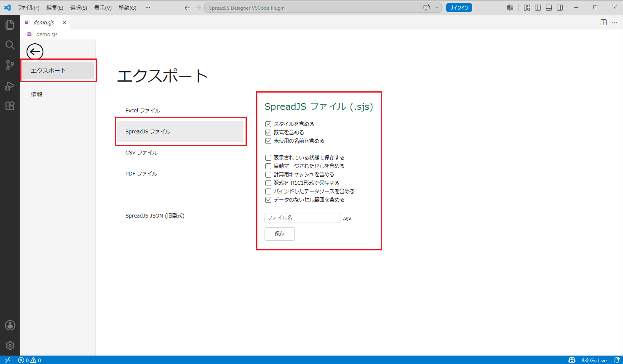Enable バインドしたデータソースを含める
Viewport: 623px width, 364px height.
point(268,191)
